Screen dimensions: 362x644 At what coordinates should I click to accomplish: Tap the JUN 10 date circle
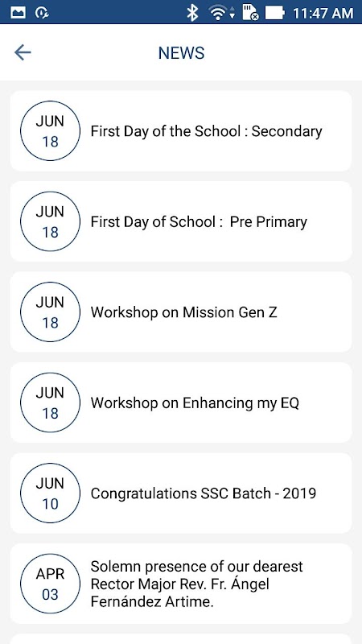50,493
